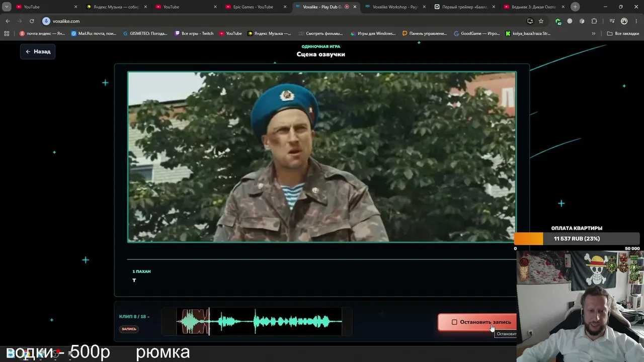Viewport: 644px width, 362px height.
Task: Reload the voxalike.com page
Action: pyautogui.click(x=32, y=21)
